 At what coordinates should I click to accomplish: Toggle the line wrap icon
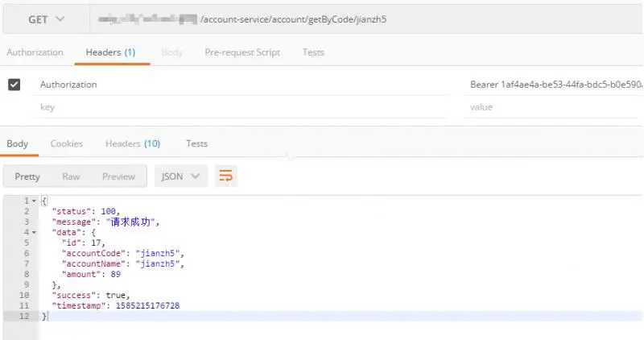pyautogui.click(x=226, y=176)
